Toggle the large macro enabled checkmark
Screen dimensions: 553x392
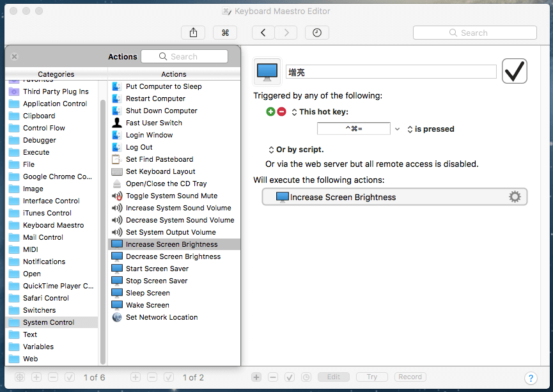[x=515, y=71]
